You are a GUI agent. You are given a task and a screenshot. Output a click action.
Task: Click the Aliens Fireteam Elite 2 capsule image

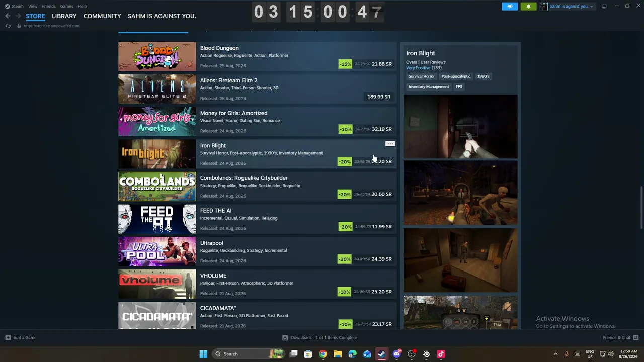157,89
